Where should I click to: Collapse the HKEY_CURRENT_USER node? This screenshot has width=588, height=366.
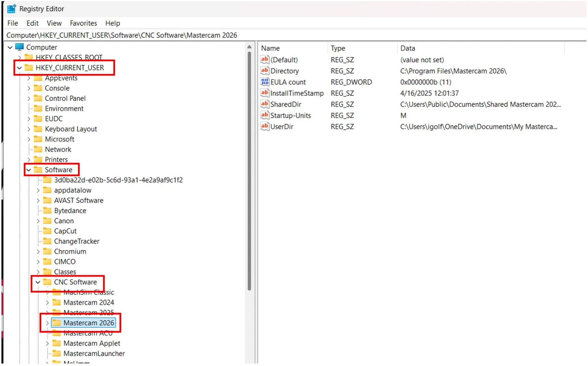pos(19,68)
